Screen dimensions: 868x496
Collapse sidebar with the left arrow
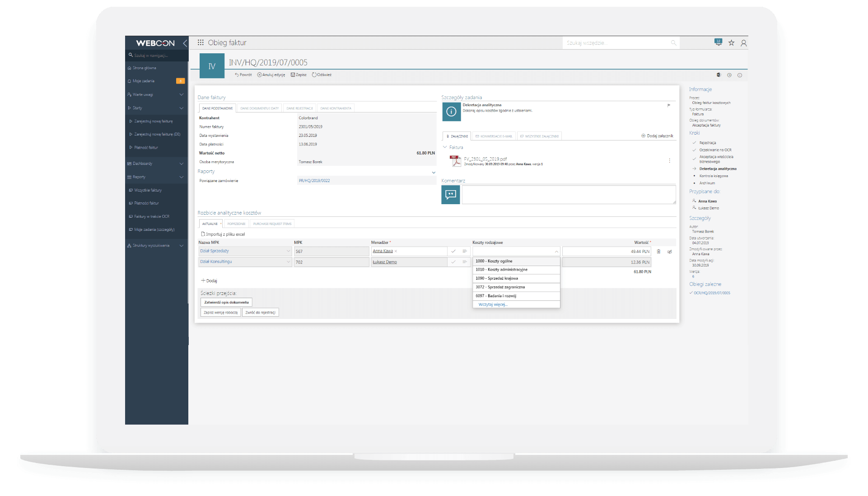(184, 43)
